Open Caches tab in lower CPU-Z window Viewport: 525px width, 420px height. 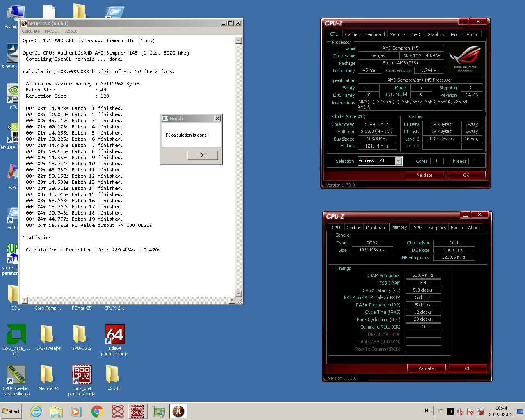point(354,228)
